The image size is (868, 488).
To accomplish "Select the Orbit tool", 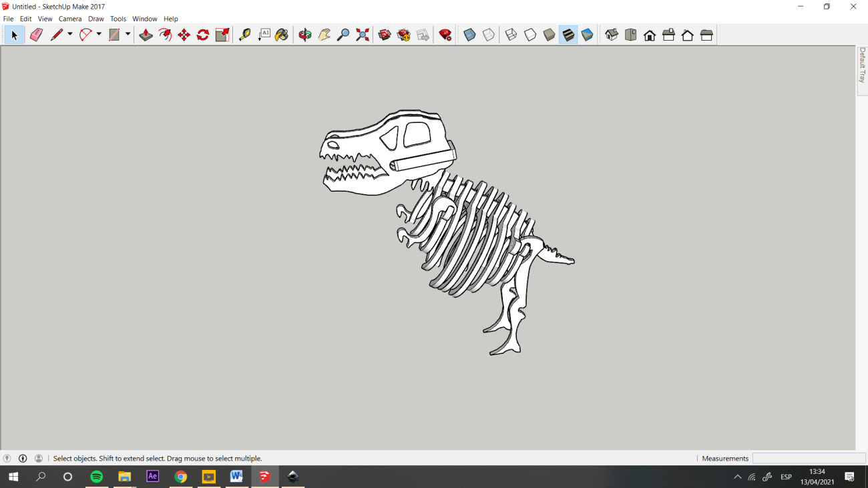I will [305, 35].
